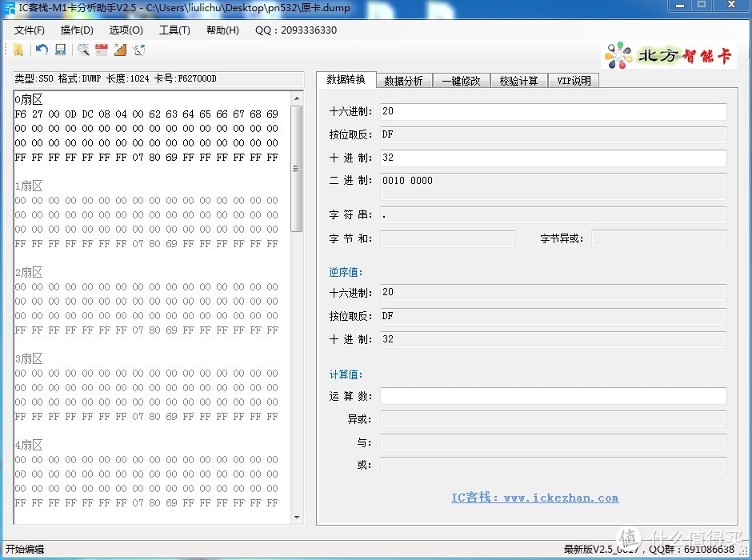Open the 文件(F) menu
This screenshot has height=560, width=752.
pyautogui.click(x=30, y=30)
